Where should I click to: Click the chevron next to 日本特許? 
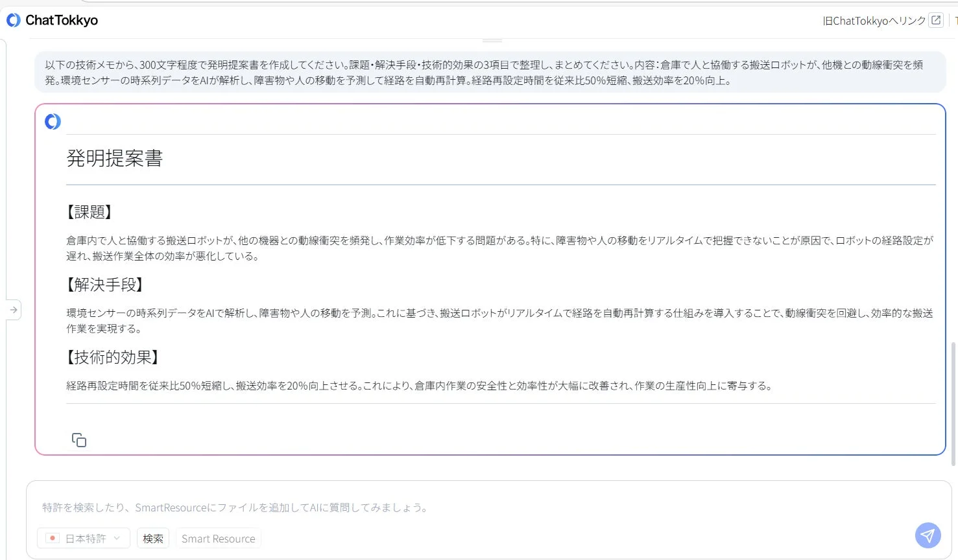[117, 538]
